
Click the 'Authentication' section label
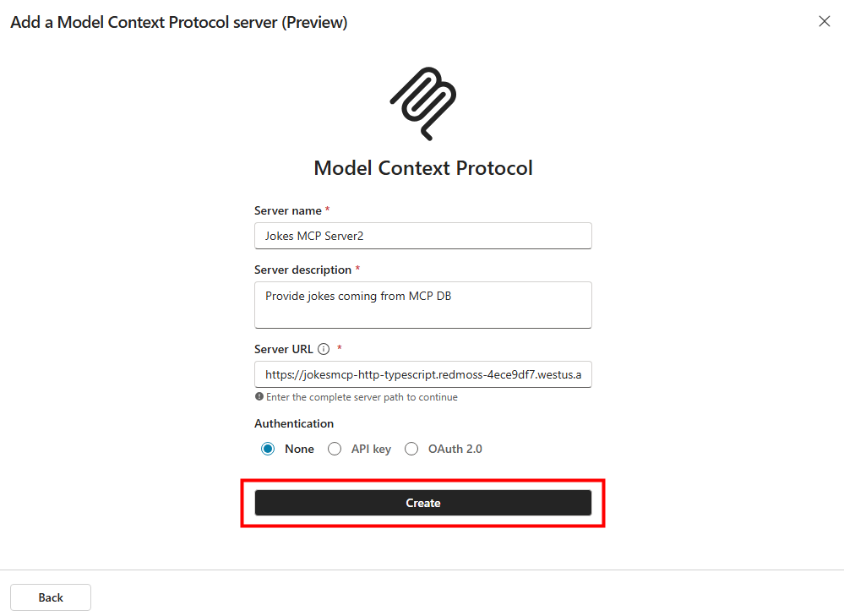click(294, 423)
